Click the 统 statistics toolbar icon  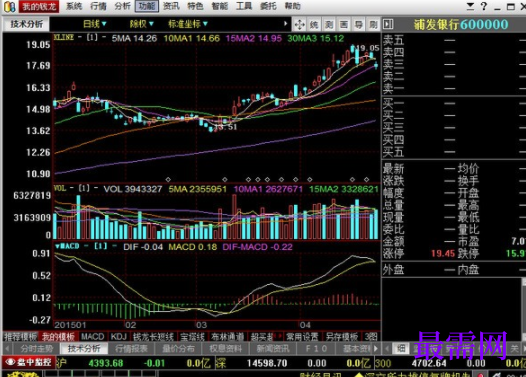click(314, 24)
